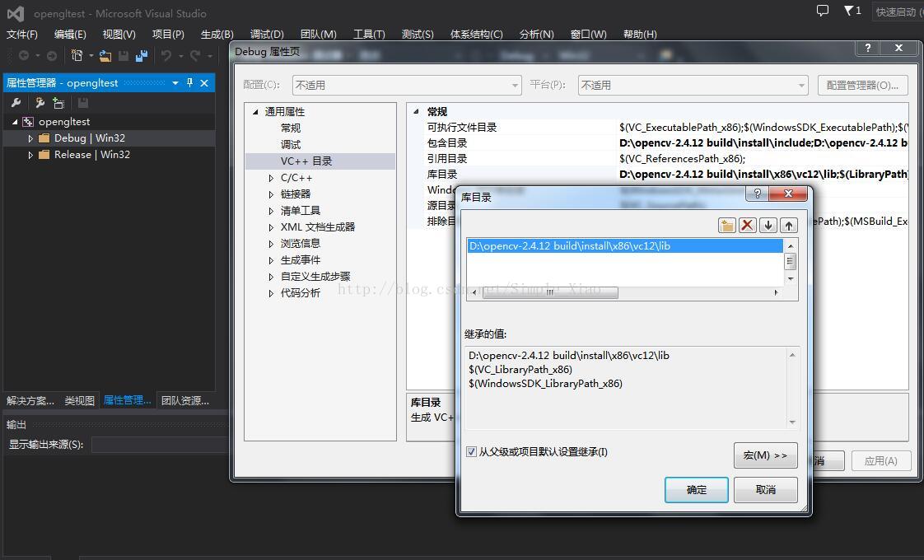
Task: Click the 确定 button in 库目录 dialog
Action: (697, 490)
